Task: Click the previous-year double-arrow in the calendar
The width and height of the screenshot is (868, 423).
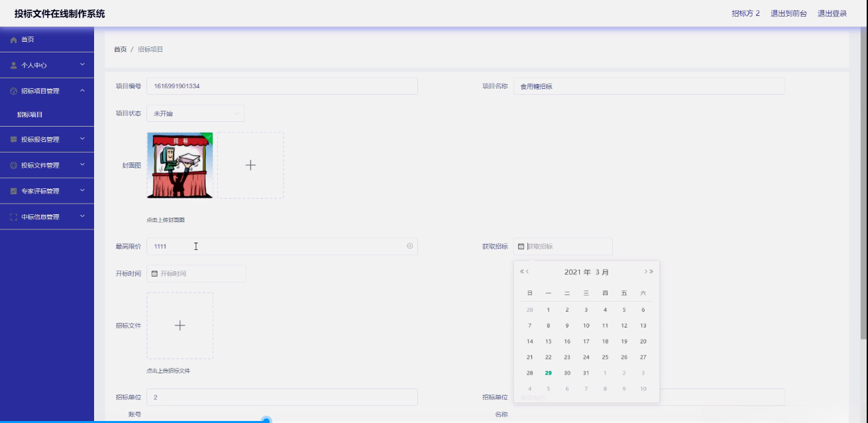Action: pyautogui.click(x=522, y=271)
